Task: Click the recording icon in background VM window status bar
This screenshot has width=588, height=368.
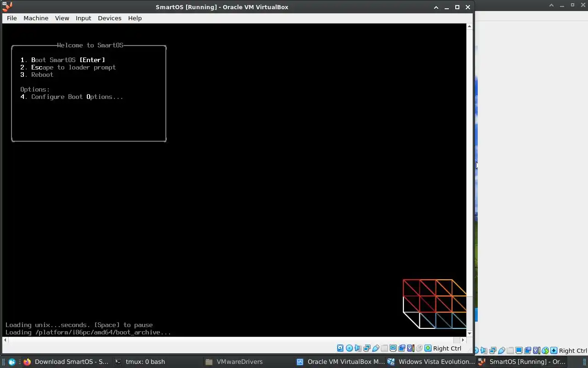Action: tap(527, 351)
